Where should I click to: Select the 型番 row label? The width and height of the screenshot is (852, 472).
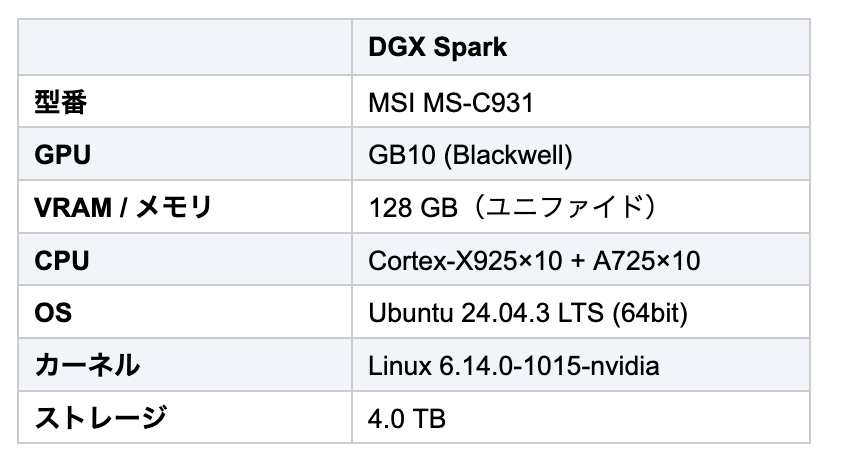point(60,102)
